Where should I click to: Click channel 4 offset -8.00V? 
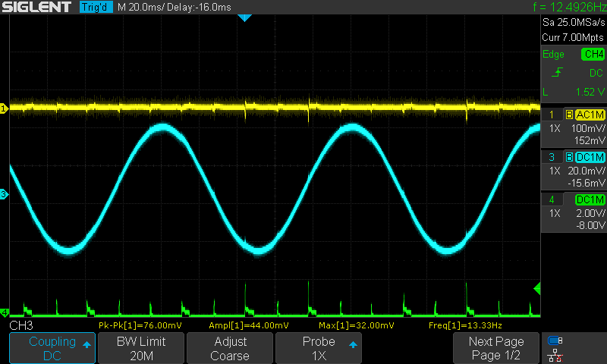[x=591, y=225]
